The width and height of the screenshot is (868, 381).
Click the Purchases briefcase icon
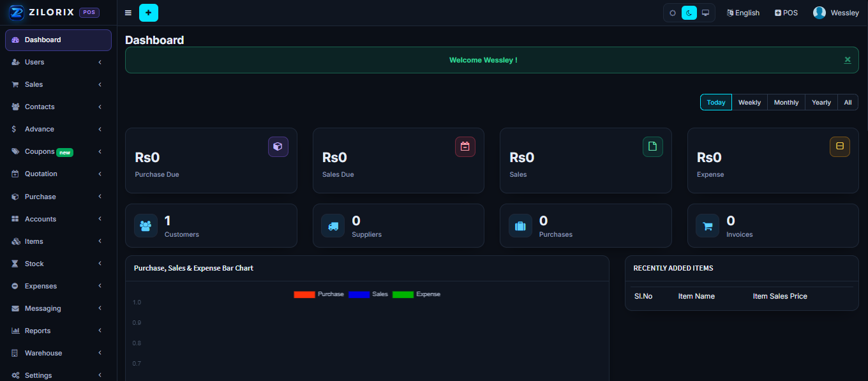pyautogui.click(x=520, y=226)
